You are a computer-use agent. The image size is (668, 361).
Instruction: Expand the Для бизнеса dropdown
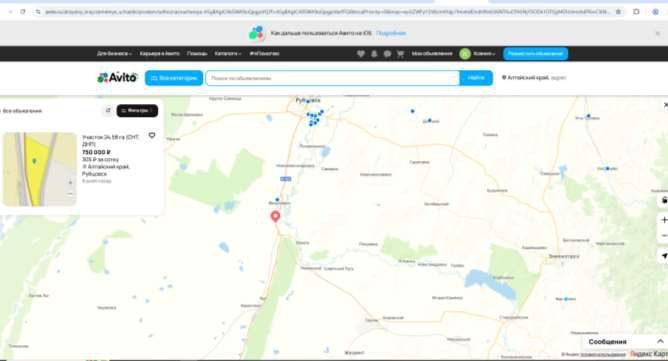(x=114, y=54)
